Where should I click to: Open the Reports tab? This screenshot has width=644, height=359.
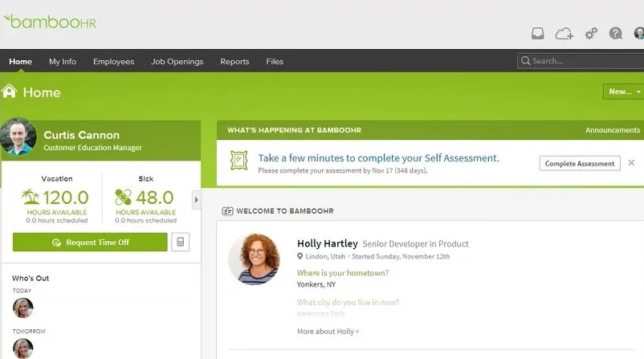tap(234, 62)
